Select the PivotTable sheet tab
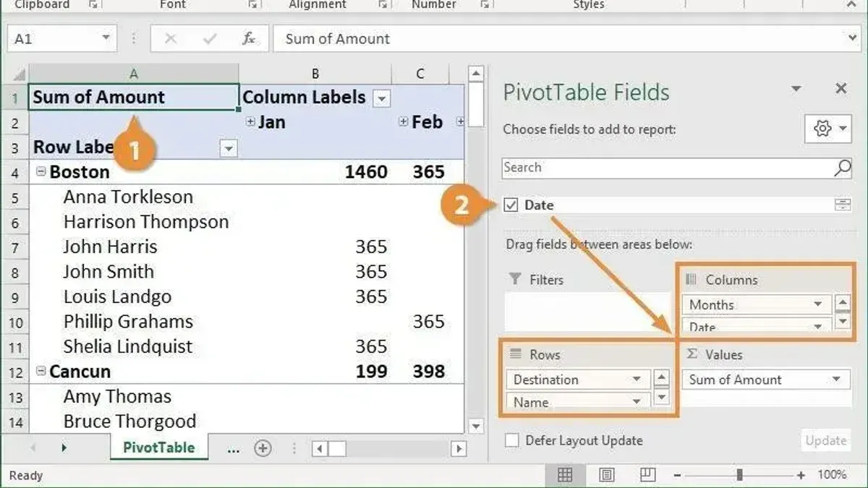This screenshot has height=488, width=868. coord(158,448)
